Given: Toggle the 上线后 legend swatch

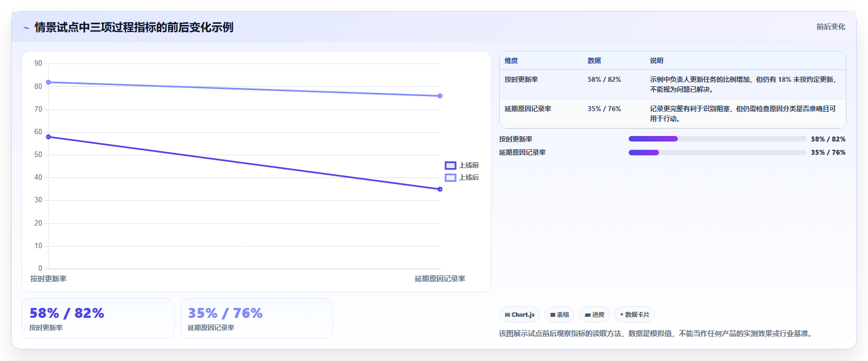Looking at the screenshot, I should [x=451, y=177].
